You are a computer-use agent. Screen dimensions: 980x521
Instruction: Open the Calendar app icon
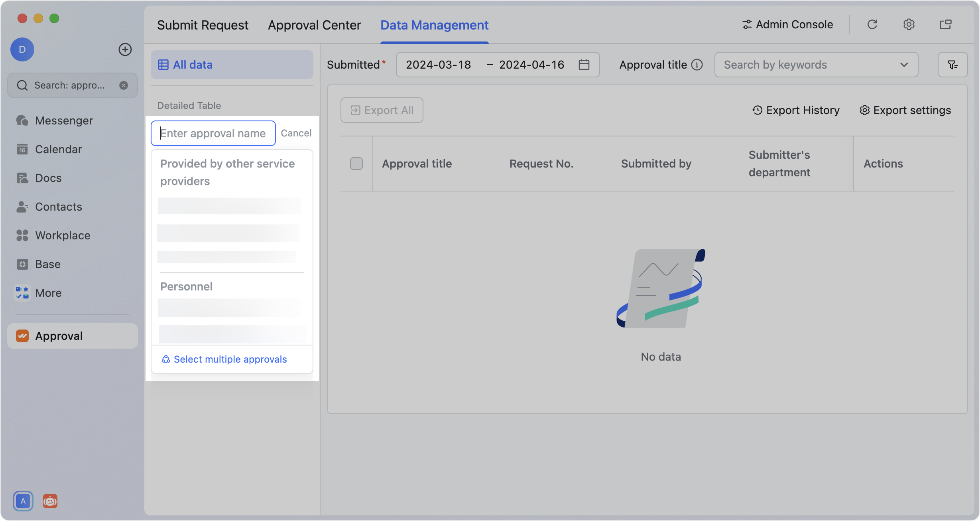[58, 149]
